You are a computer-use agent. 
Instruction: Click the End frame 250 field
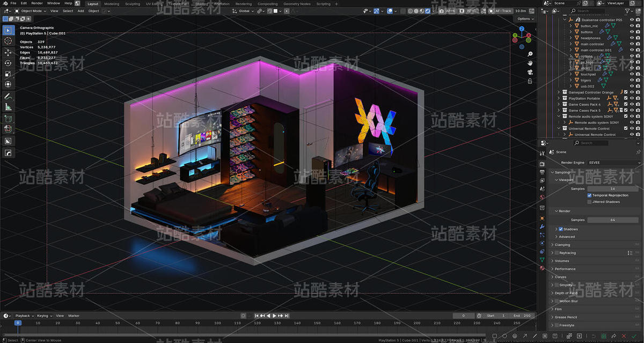522,316
